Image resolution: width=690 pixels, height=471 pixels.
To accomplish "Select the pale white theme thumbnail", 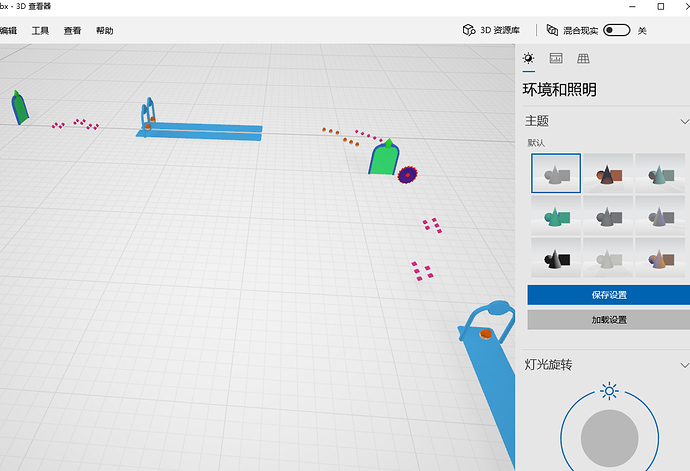I will pos(608,258).
